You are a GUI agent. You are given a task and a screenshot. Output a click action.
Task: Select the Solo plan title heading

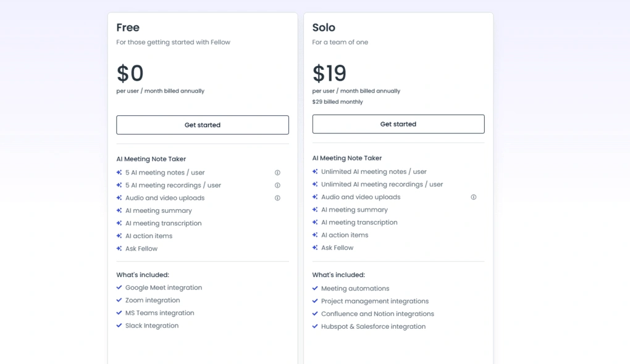click(324, 27)
